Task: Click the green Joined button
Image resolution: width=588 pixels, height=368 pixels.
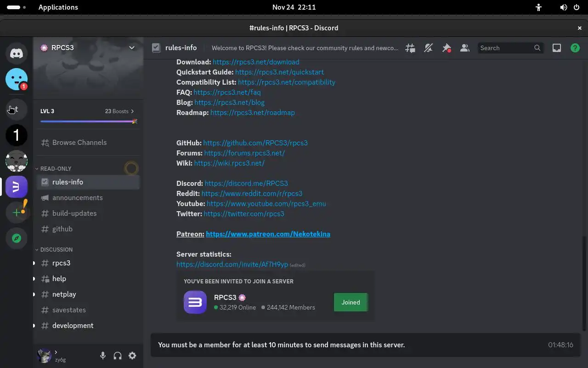Action: pyautogui.click(x=351, y=302)
